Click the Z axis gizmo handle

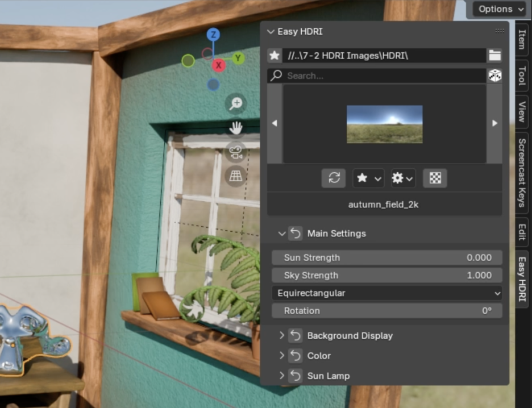(x=213, y=35)
